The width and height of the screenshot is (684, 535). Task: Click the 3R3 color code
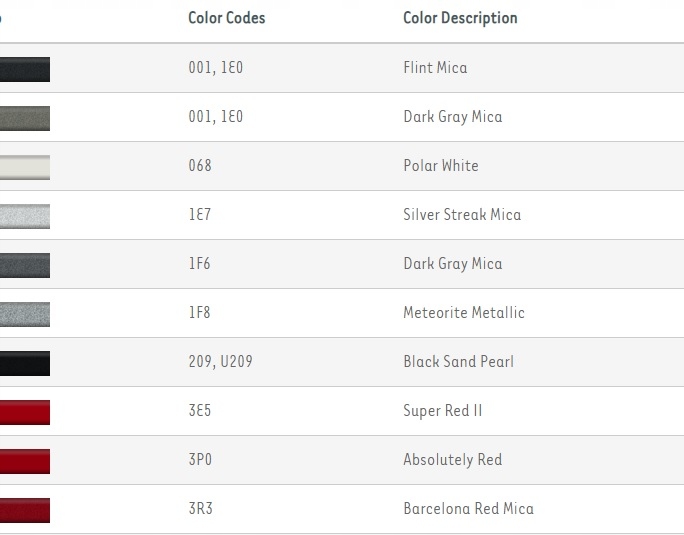(201, 509)
